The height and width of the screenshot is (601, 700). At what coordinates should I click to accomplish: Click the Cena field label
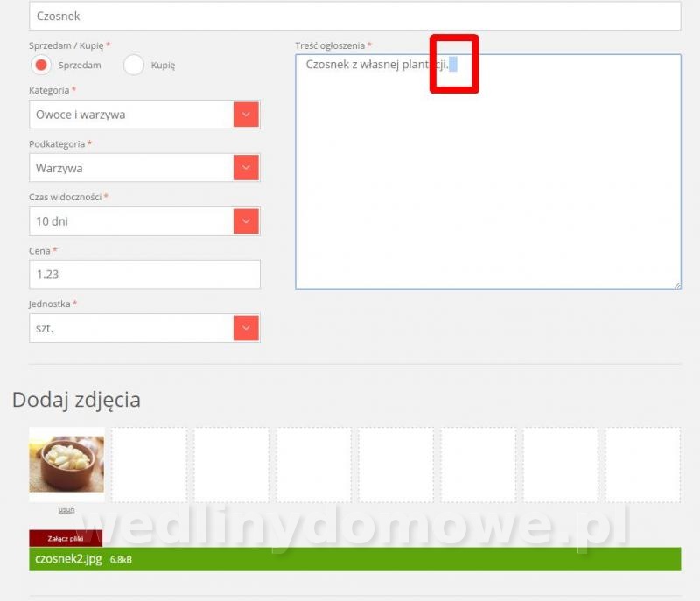39,251
